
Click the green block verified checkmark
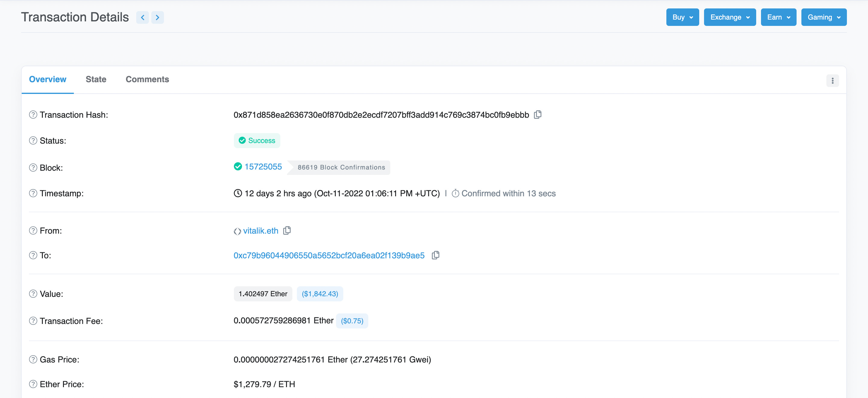(238, 166)
